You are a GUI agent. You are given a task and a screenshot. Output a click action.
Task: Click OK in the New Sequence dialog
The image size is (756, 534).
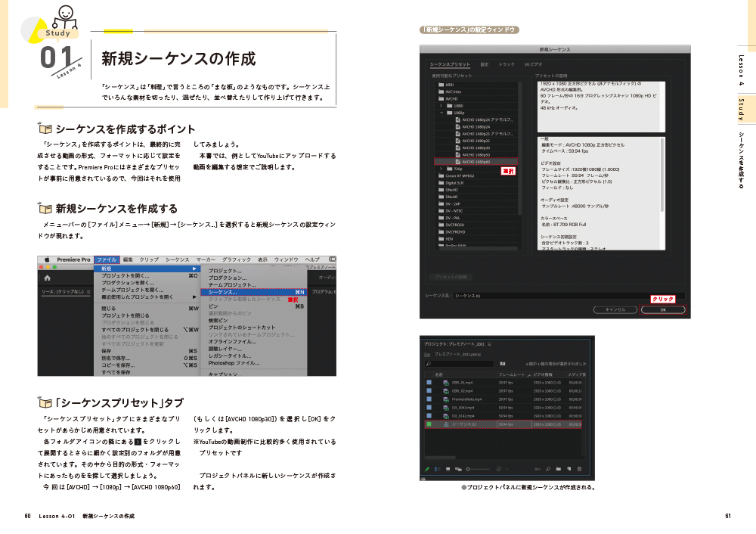662,309
